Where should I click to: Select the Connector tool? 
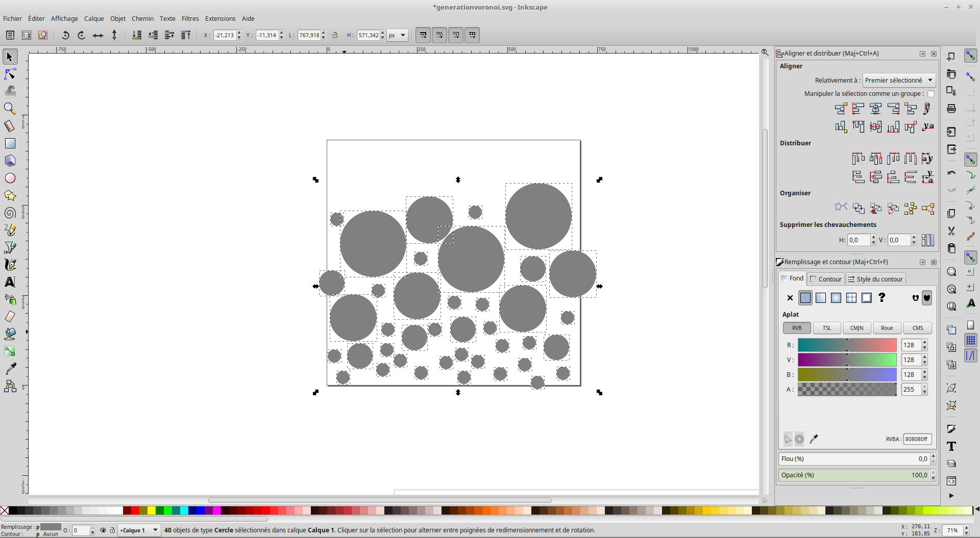(x=10, y=386)
